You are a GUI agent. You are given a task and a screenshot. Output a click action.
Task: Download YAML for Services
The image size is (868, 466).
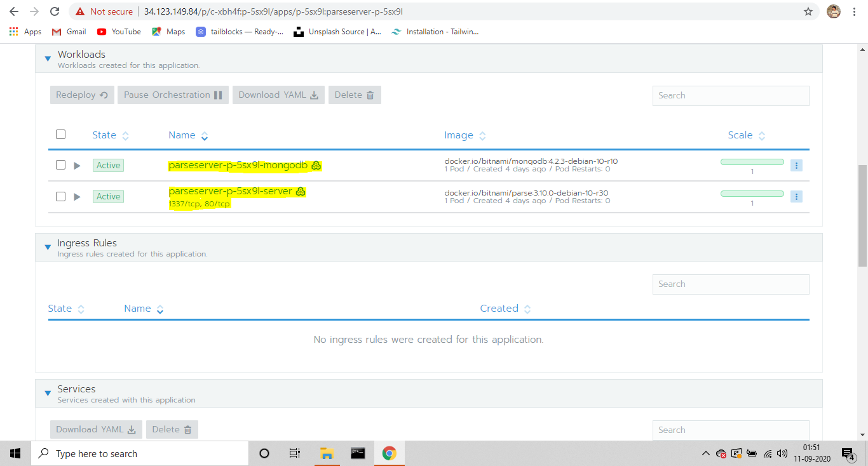coord(96,430)
